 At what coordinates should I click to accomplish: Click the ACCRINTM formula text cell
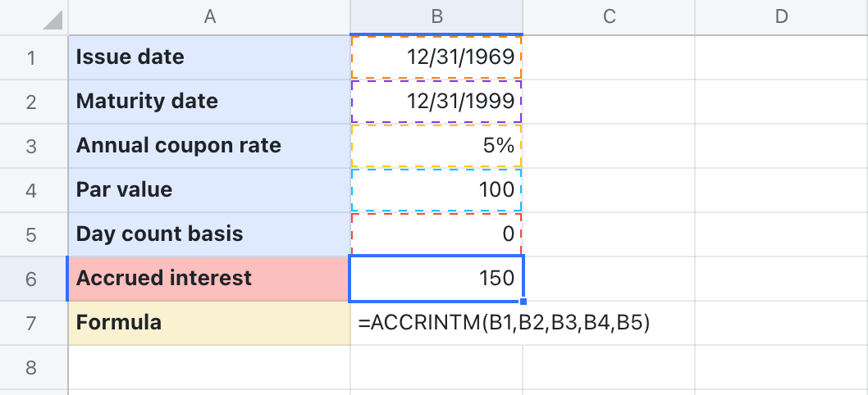[504, 323]
